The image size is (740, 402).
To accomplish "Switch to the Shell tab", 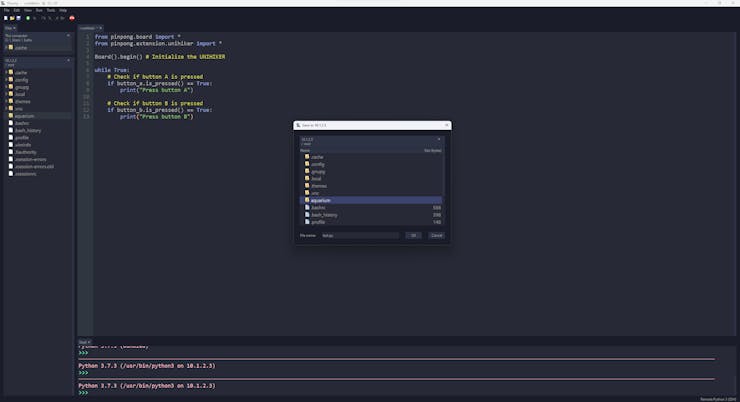I will (83, 341).
